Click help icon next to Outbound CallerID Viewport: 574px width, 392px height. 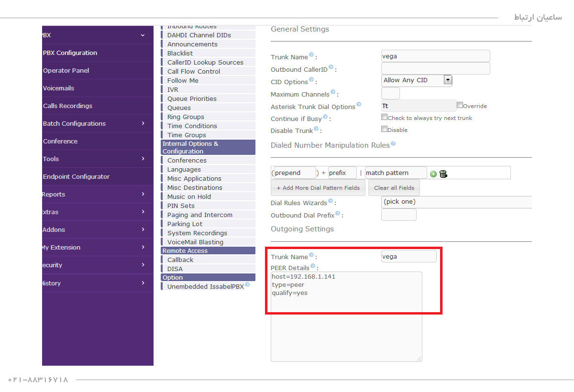pos(331,67)
